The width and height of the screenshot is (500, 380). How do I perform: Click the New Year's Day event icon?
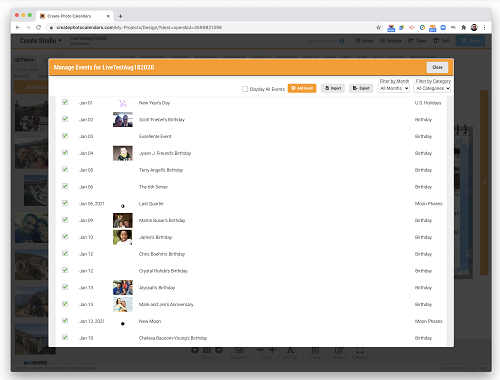coord(123,103)
